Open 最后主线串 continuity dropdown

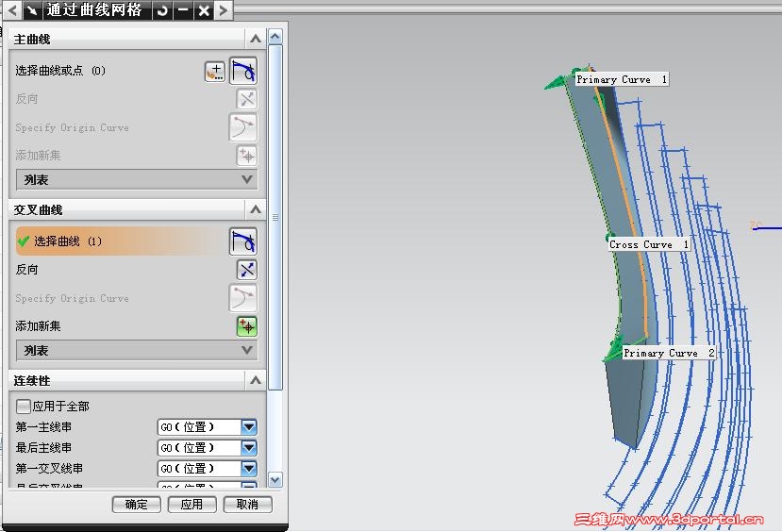click(249, 448)
